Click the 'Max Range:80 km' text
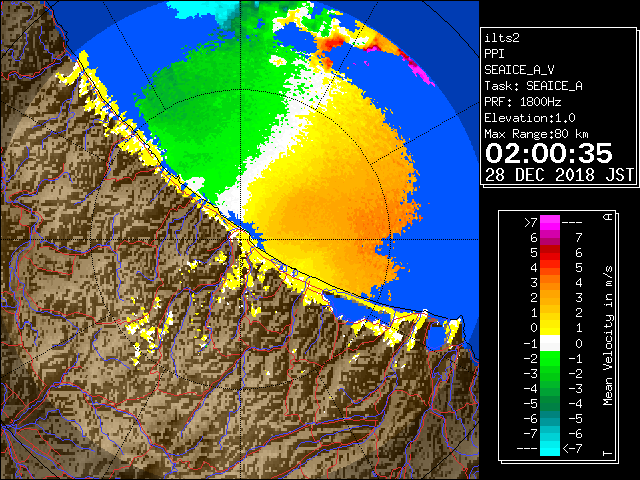Screen dimensions: 640x480 [536, 134]
